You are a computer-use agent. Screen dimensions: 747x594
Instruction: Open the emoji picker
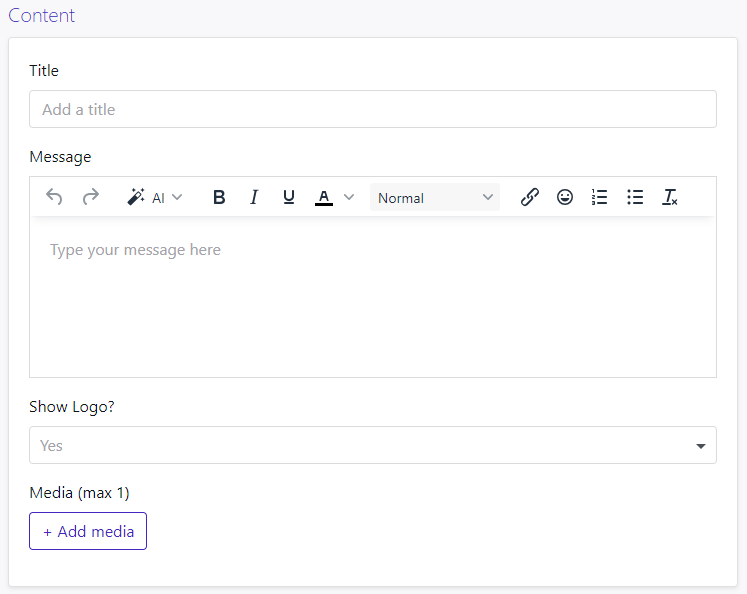coord(565,197)
